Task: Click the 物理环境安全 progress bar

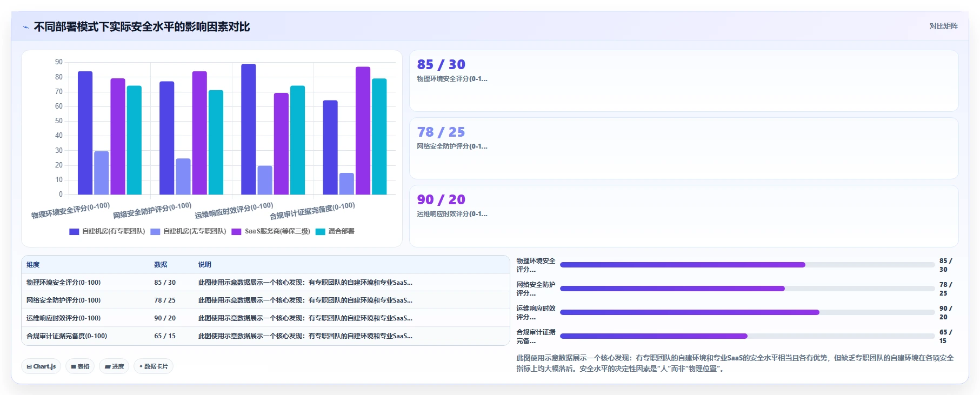Action: click(x=747, y=265)
